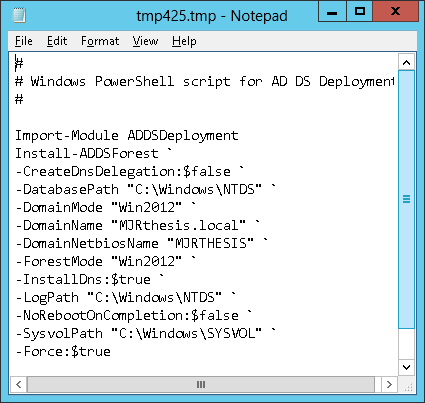Click the Notepad icon in title bar
The width and height of the screenshot is (425, 403).
coord(19,15)
